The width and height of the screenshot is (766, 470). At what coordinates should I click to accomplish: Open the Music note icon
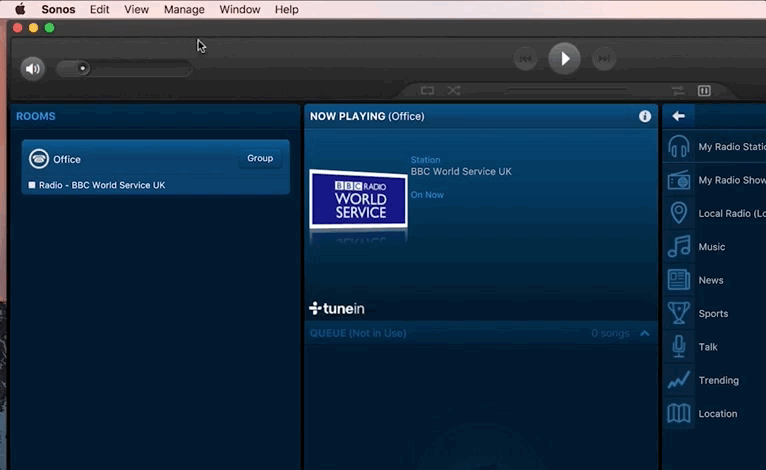pyautogui.click(x=679, y=246)
